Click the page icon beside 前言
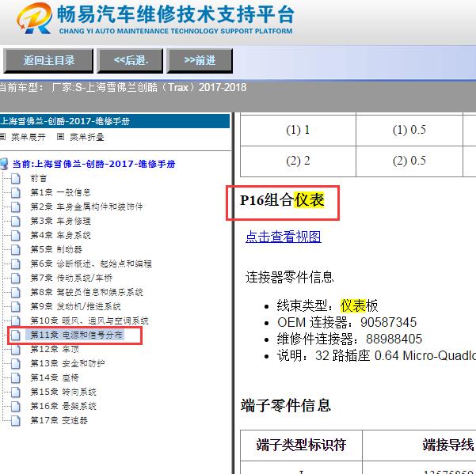Screen dimensions: 476x474 (16, 179)
